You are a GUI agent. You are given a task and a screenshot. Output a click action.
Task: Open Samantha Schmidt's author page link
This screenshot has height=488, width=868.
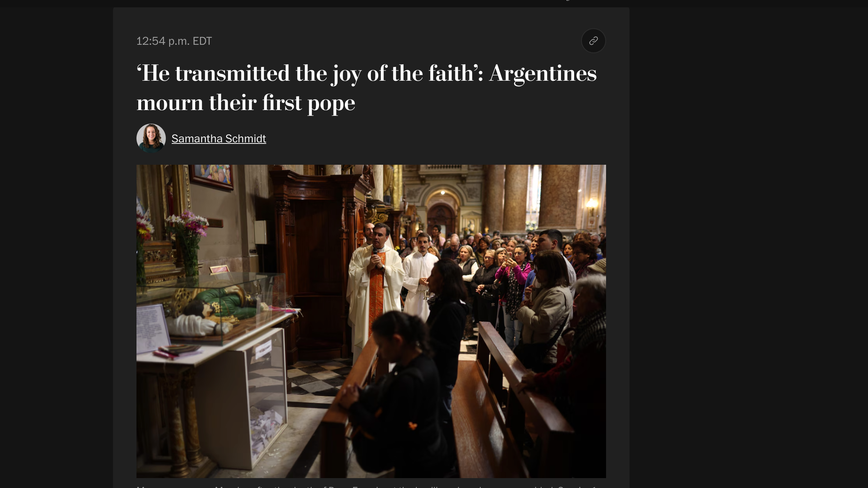pos(219,139)
